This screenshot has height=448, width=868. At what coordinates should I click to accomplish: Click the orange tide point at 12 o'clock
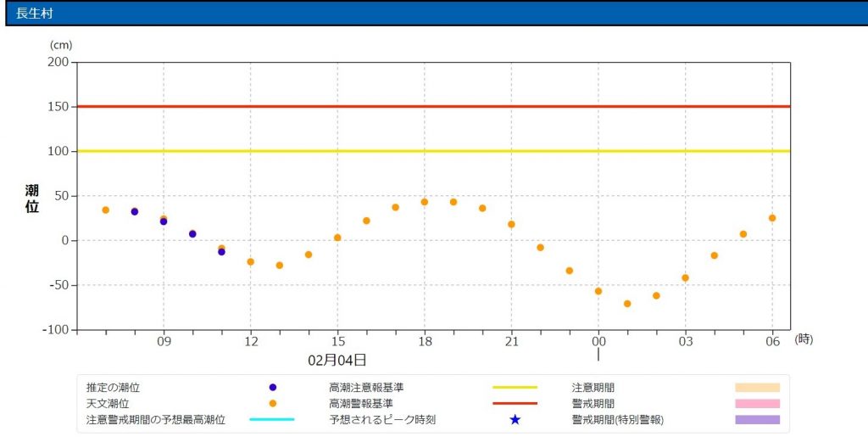tap(250, 261)
